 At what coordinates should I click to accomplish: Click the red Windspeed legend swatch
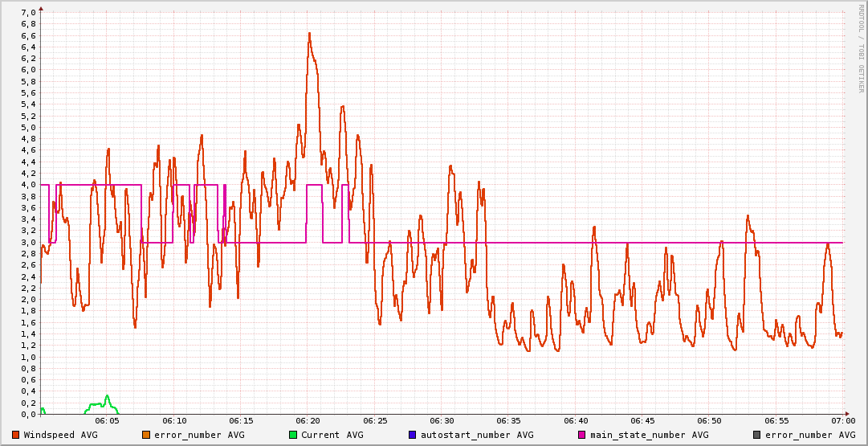16,435
